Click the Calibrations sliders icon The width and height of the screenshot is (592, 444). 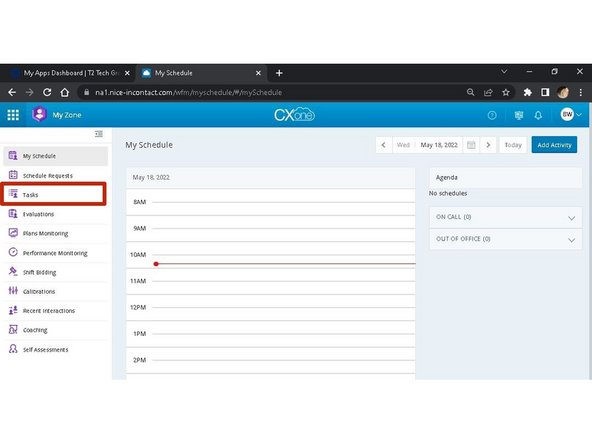point(13,291)
